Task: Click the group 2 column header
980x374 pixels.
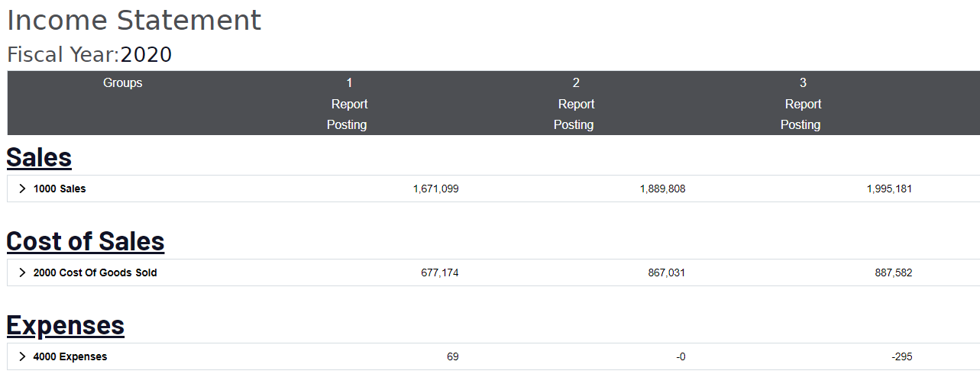Action: [x=576, y=82]
